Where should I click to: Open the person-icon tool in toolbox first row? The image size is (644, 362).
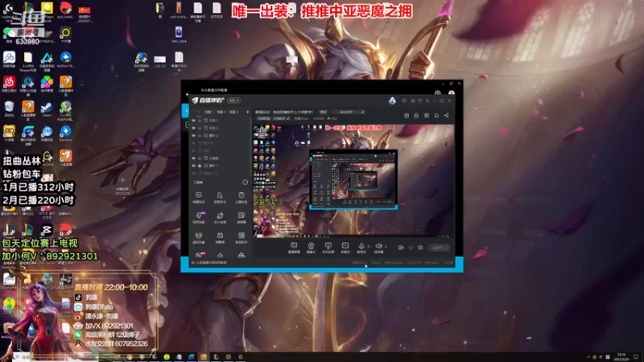click(220, 197)
